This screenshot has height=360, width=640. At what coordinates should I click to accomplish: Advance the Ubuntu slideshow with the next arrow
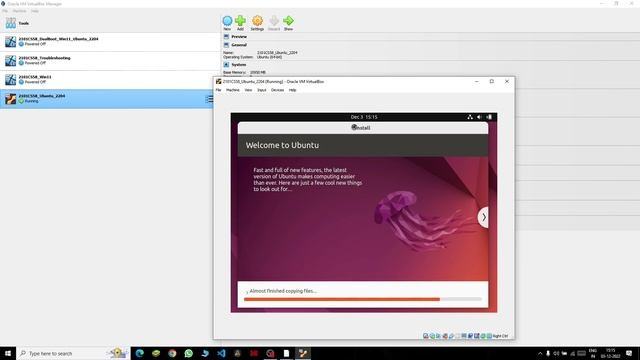click(483, 217)
